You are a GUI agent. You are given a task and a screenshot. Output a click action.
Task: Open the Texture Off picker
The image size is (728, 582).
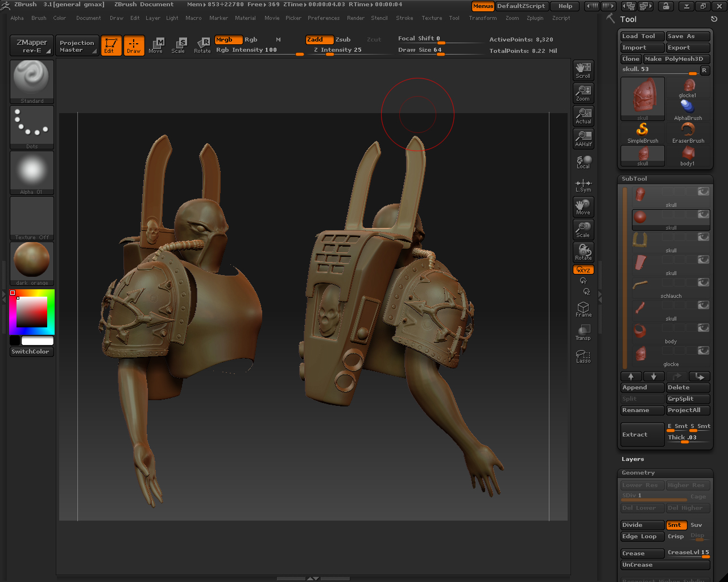32,218
